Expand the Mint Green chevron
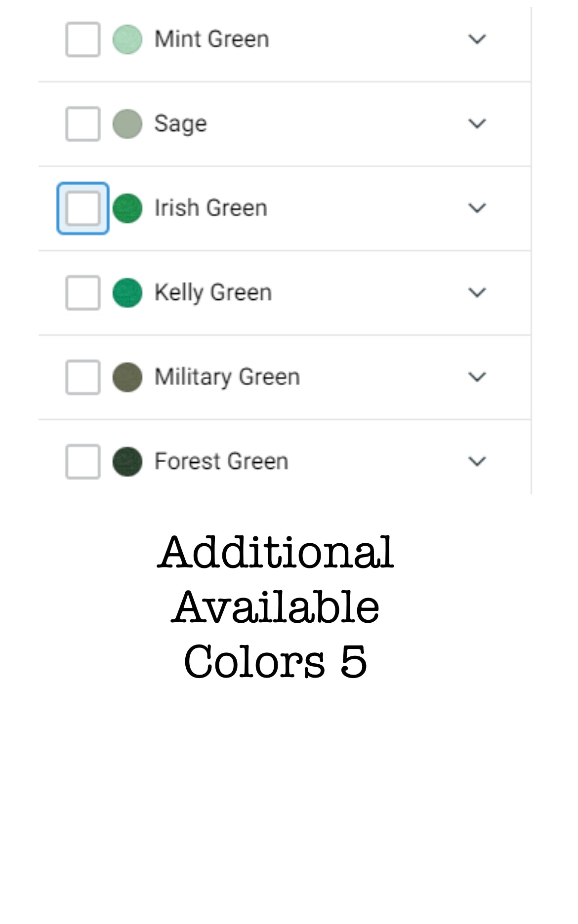Image resolution: width=578 pixels, height=924 pixels. pos(477,40)
